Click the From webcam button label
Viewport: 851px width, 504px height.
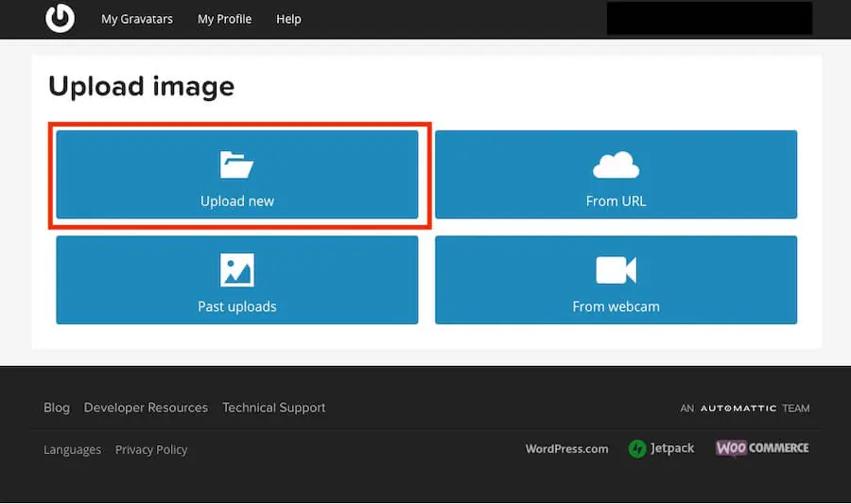[x=616, y=306]
